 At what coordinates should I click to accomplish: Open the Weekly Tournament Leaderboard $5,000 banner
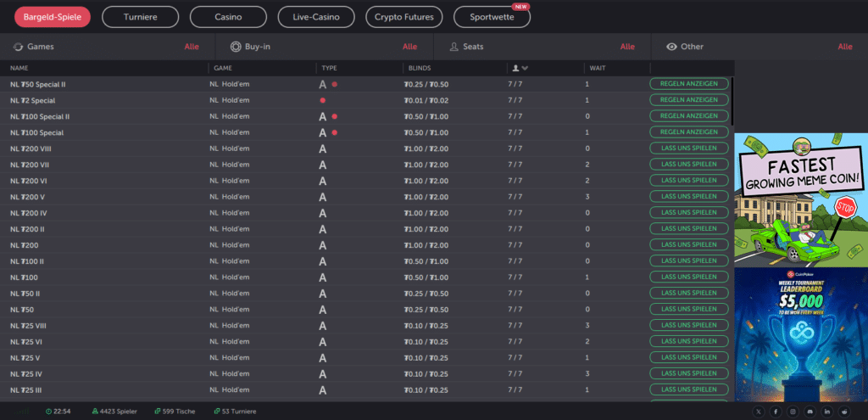pyautogui.click(x=801, y=334)
